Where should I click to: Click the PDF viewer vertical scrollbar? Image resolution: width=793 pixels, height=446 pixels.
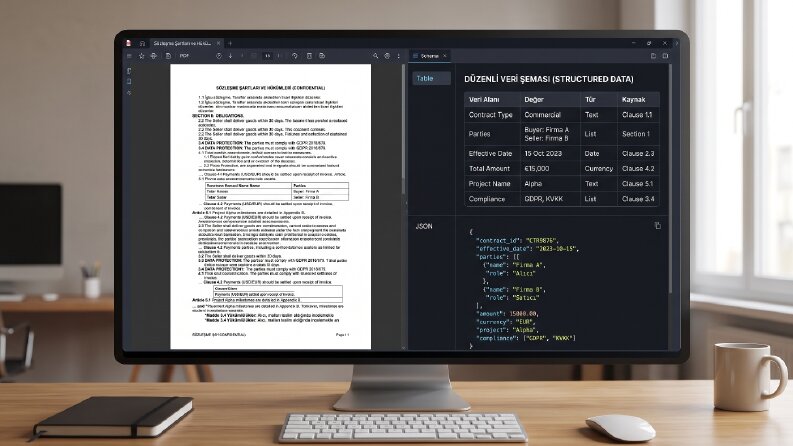(x=403, y=129)
